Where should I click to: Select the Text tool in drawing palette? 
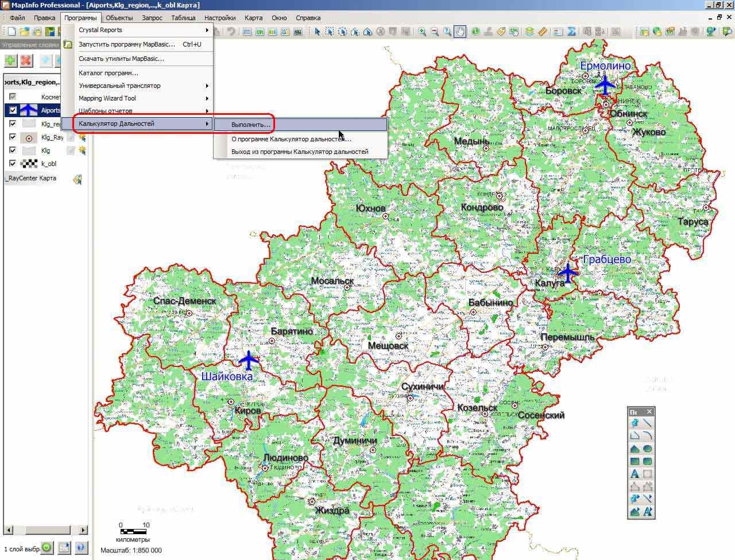[x=635, y=474]
